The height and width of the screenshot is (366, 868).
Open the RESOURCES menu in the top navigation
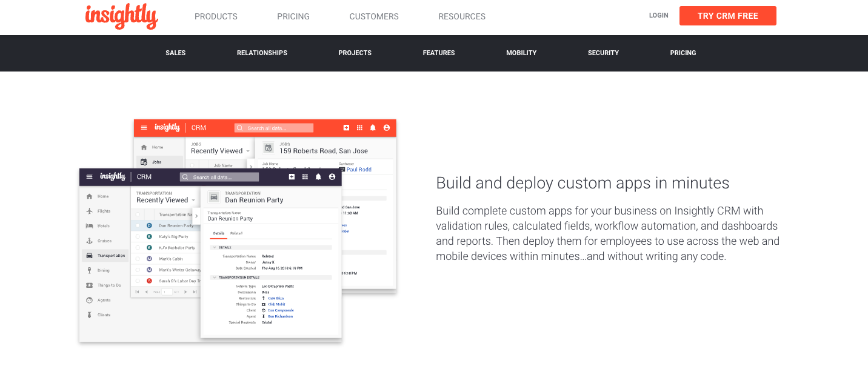click(462, 16)
